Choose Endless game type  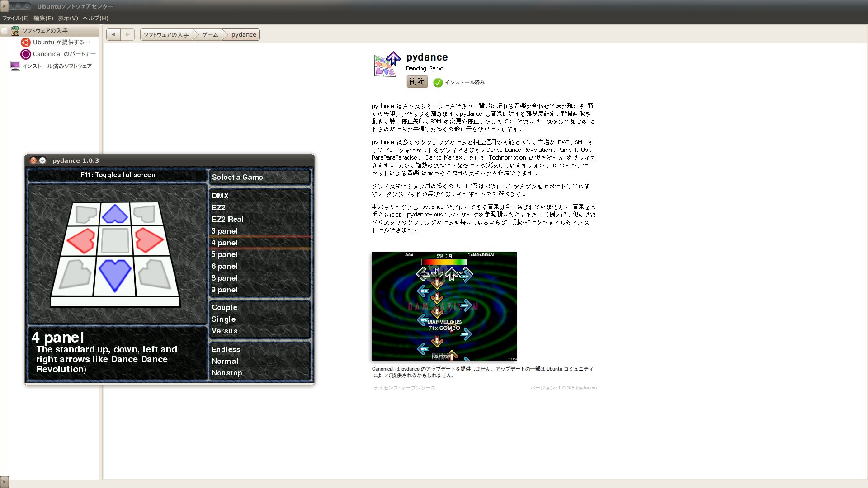coord(226,349)
